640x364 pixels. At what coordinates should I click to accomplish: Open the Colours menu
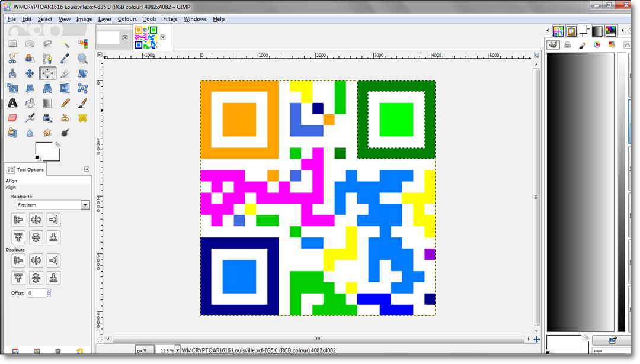coord(127,19)
